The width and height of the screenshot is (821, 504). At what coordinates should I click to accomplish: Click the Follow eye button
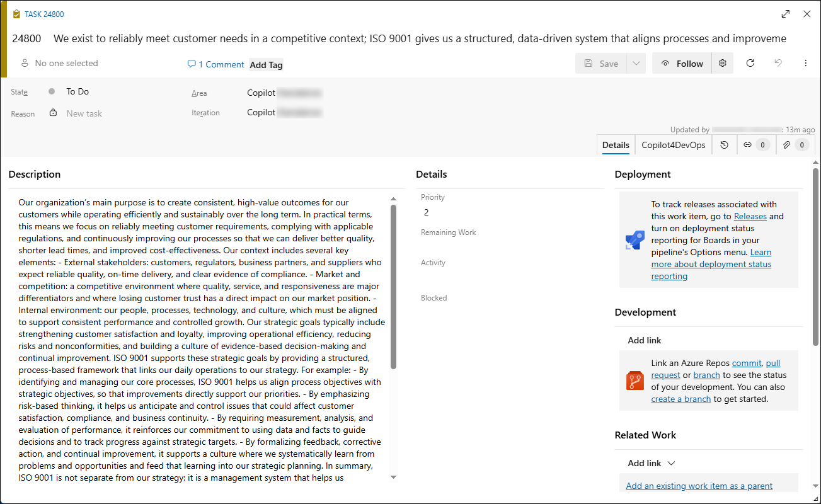pos(682,63)
